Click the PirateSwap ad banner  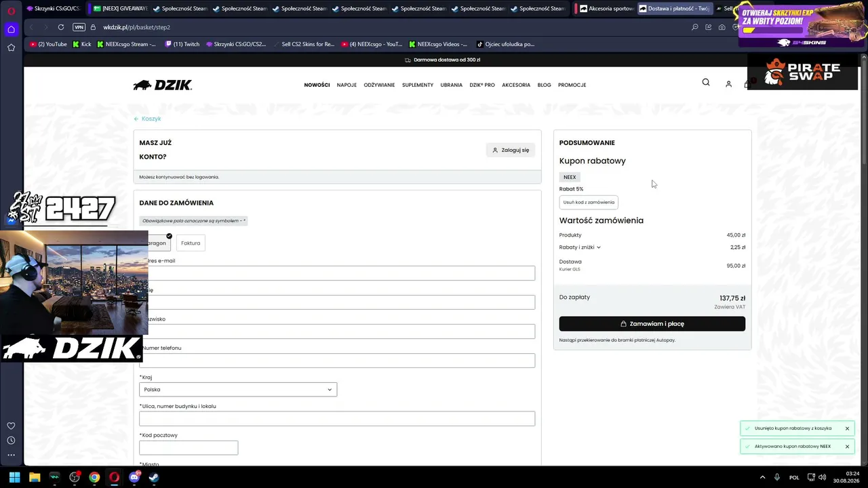coord(803,71)
